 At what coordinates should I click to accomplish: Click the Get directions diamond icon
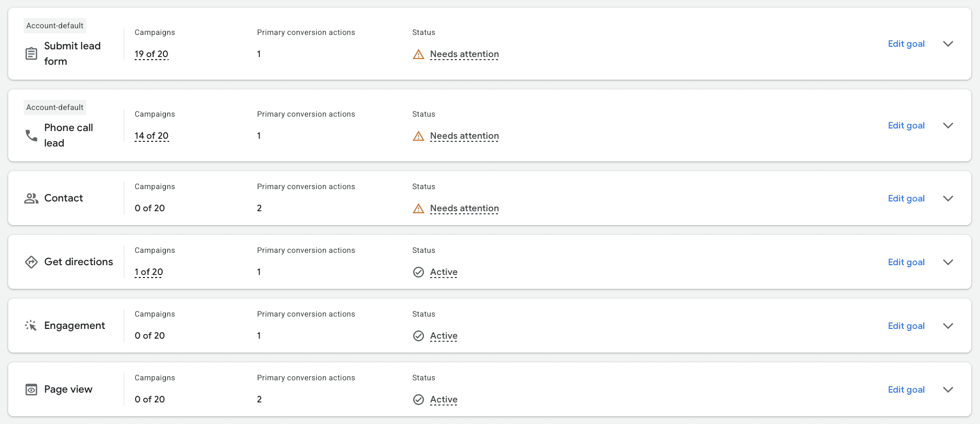pyautogui.click(x=31, y=262)
